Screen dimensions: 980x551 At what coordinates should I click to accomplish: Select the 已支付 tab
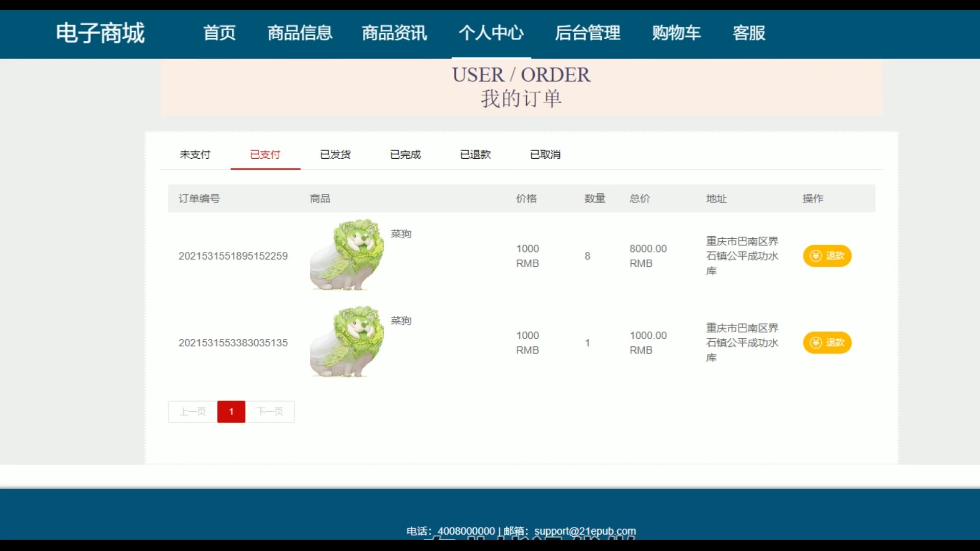[x=265, y=154]
